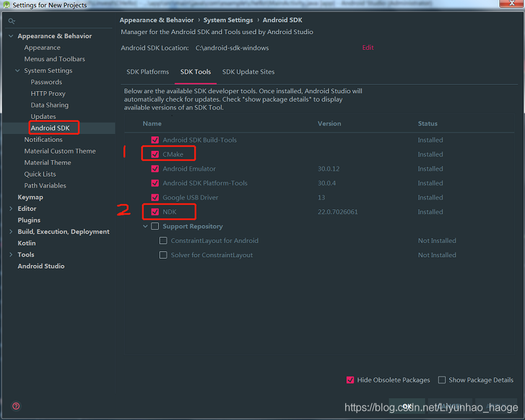Select Android Emulator version 30.0.12
This screenshot has width=525, height=420.
point(329,169)
